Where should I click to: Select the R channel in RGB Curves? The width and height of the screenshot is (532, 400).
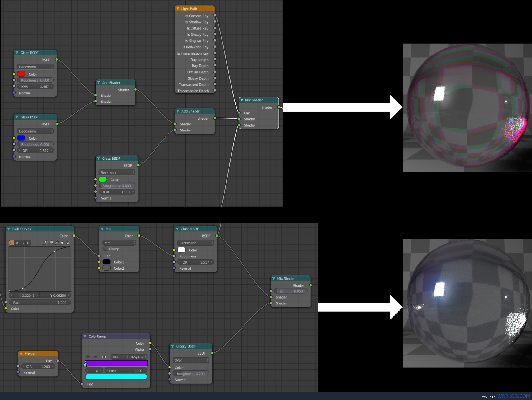17,243
